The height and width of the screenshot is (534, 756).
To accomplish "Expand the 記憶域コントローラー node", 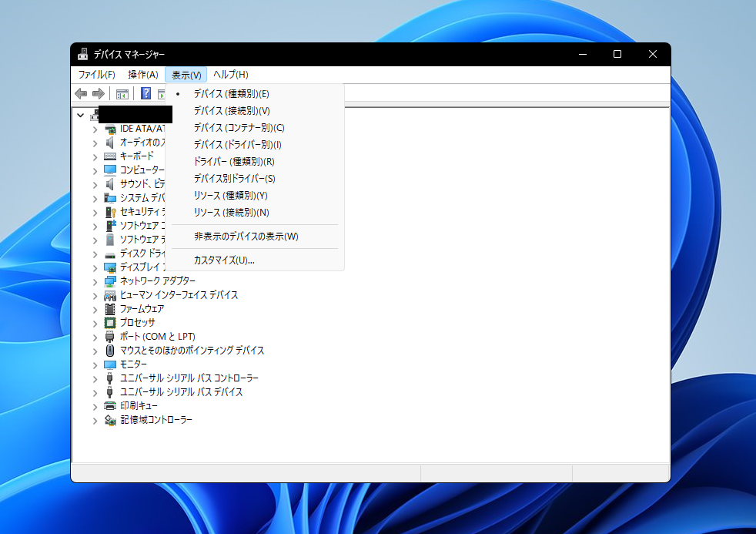I will point(95,421).
